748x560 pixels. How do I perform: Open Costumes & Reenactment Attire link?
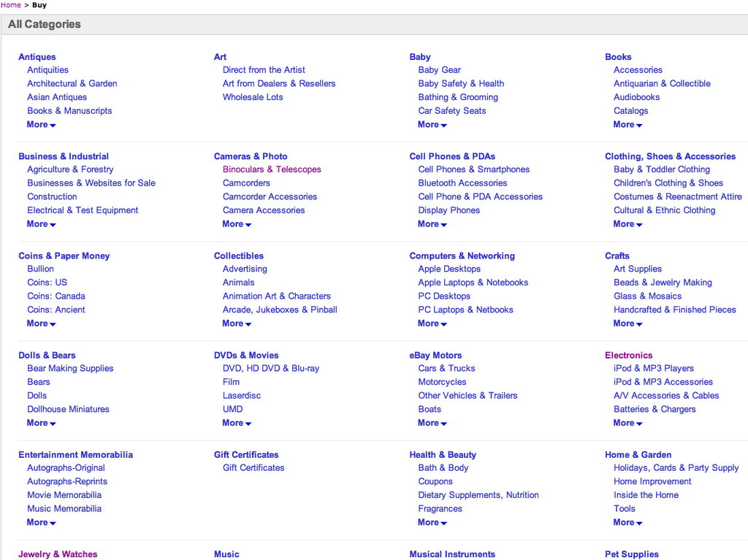(677, 196)
